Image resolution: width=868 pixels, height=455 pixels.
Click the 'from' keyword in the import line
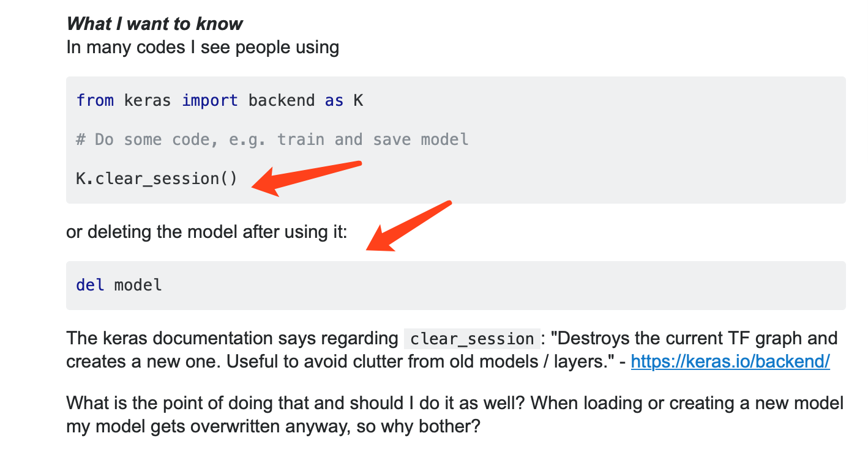point(95,100)
